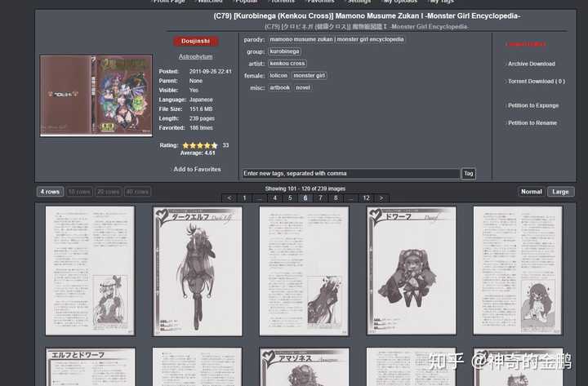
Task: Open the Dwarf (ドワーフ) character page thumbnail
Action: click(x=412, y=271)
